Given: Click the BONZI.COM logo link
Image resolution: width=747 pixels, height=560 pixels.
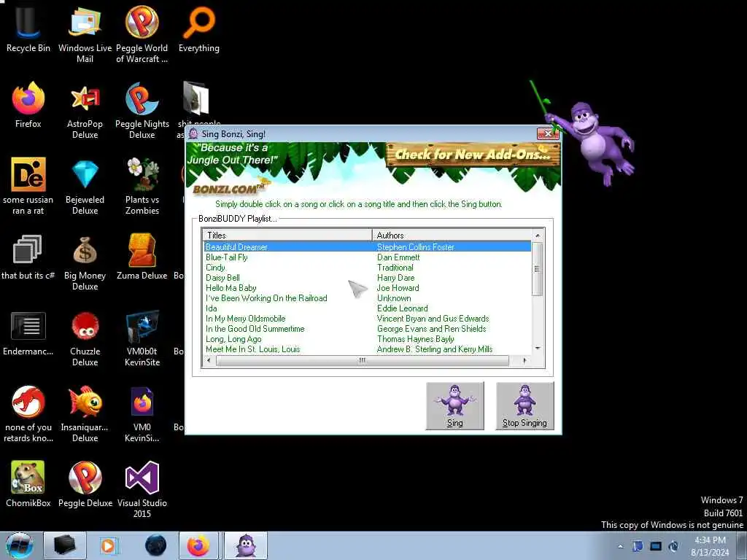Looking at the screenshot, I should pyautogui.click(x=228, y=189).
